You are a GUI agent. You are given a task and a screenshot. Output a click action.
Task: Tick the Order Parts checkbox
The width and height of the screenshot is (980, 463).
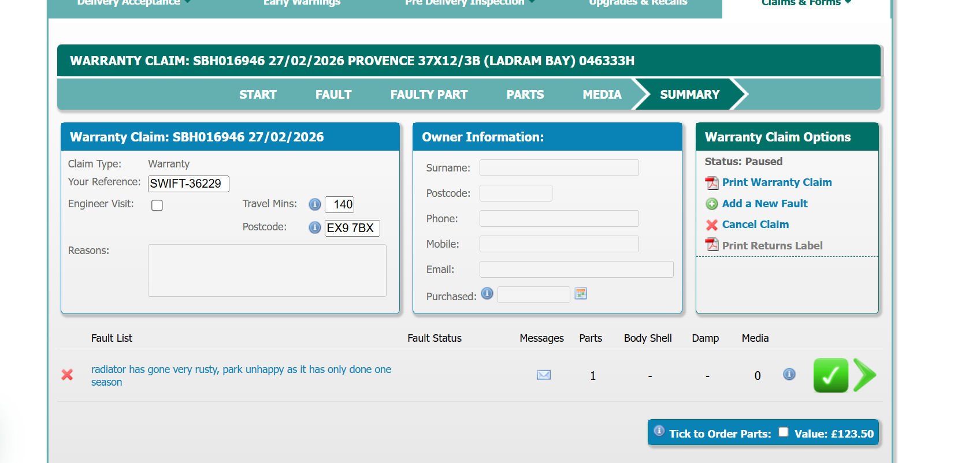point(784,432)
